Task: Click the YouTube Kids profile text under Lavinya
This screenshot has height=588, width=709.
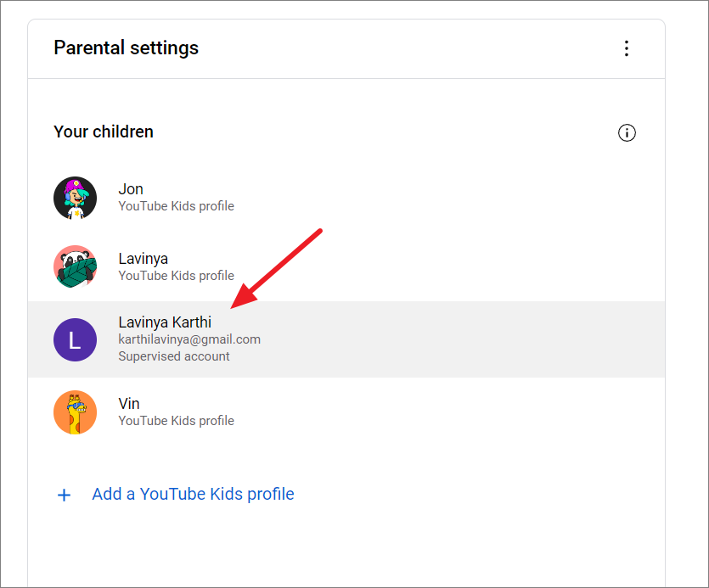Action: coord(176,275)
